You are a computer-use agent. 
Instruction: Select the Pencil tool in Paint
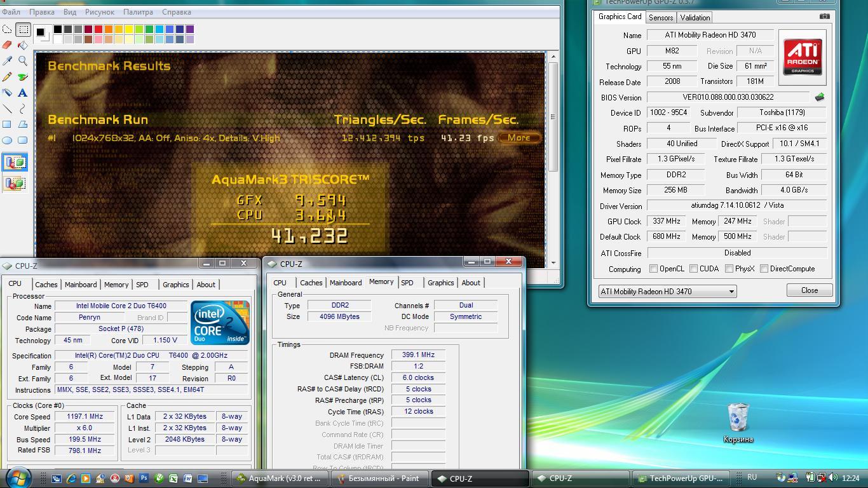point(7,77)
